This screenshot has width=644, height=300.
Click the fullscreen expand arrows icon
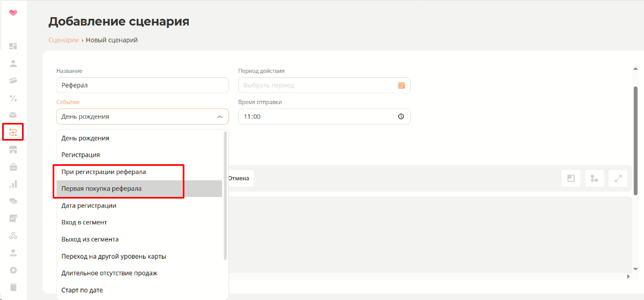coord(618,178)
